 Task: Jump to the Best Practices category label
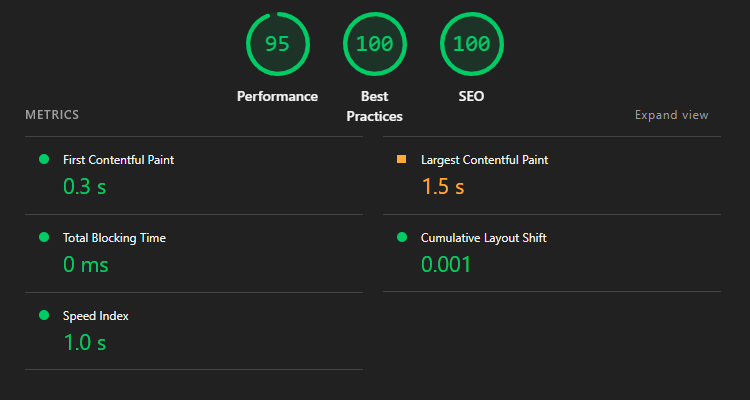(375, 106)
